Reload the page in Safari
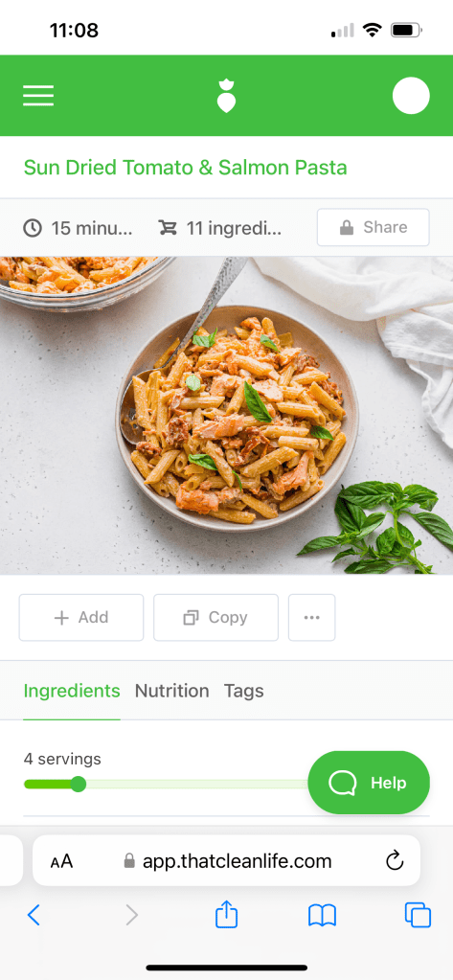The width and height of the screenshot is (453, 980). [x=395, y=861]
